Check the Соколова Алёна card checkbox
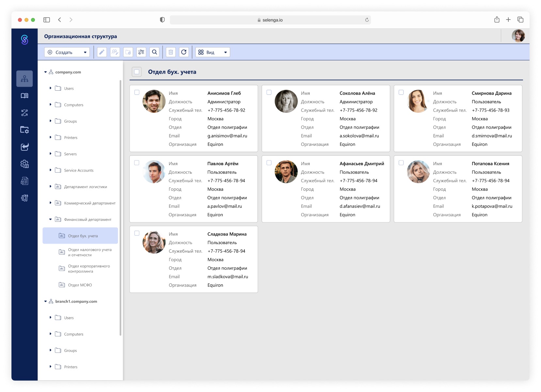 (x=269, y=92)
